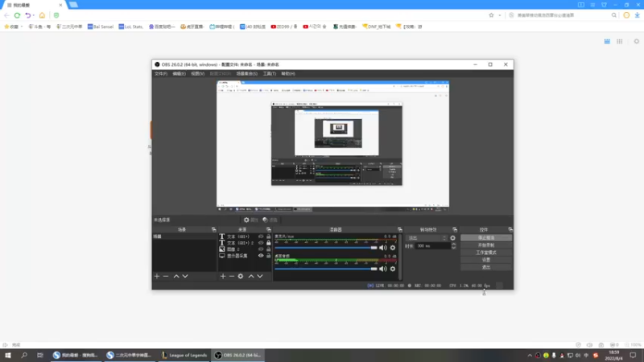
Task: Expand the bookmarks favorites dropdown arrow
Action: [22, 27]
